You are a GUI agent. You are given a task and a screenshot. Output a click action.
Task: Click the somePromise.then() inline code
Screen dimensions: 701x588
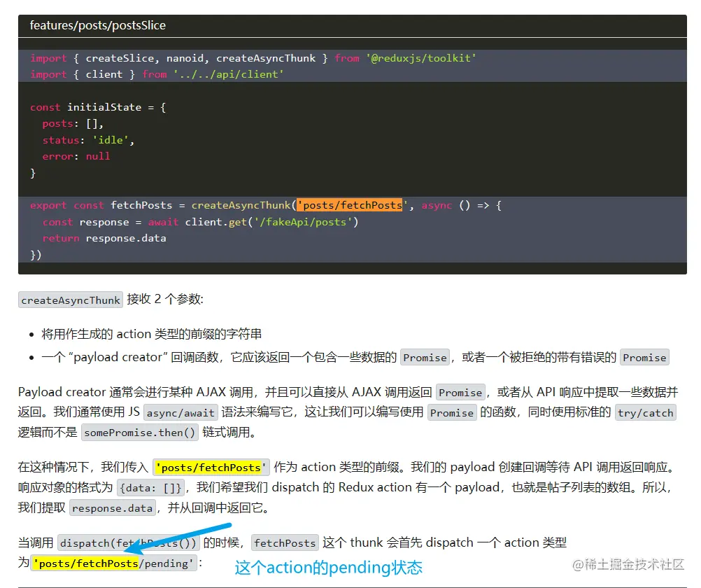pyautogui.click(x=140, y=433)
